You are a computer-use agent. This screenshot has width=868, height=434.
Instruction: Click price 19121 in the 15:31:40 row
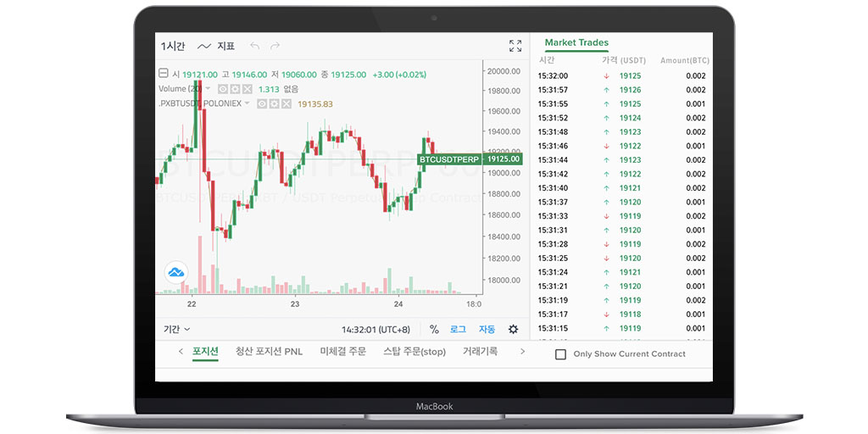[630, 188]
